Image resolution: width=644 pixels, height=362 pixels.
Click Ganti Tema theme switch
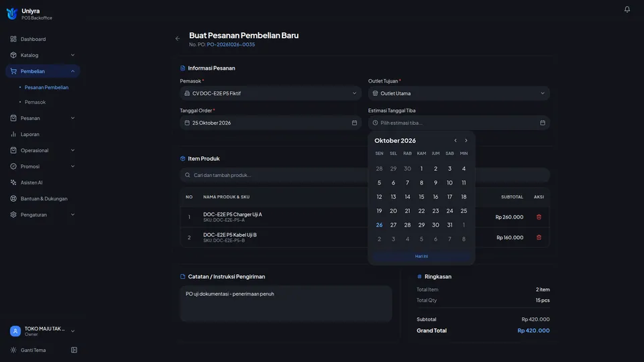34,350
